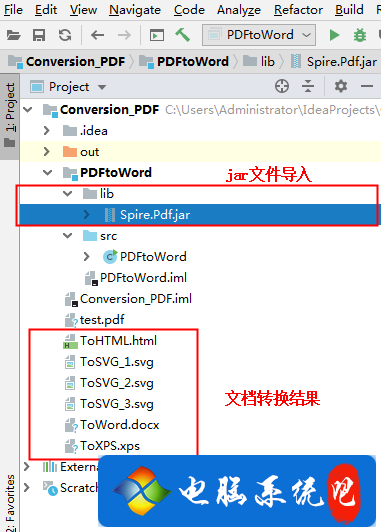Collapse the PDFtoWord module node

[47, 173]
